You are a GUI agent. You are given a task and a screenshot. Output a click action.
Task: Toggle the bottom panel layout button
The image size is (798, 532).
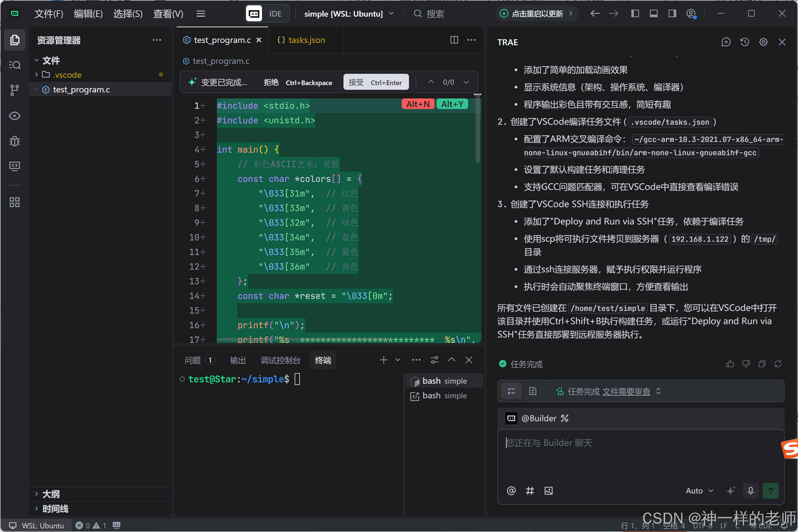(x=653, y=14)
